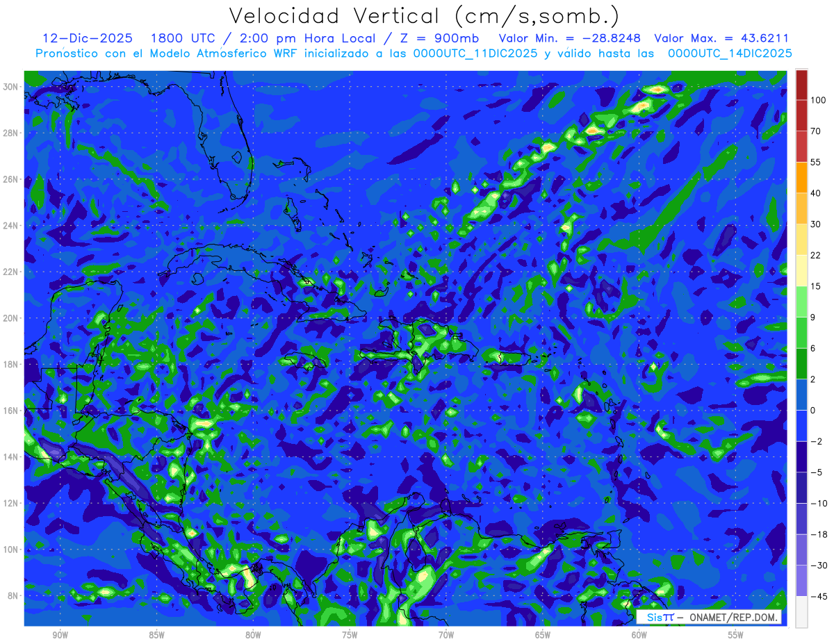Click the longitude label '60W'
Screen dimensions: 834x644
[639, 635]
